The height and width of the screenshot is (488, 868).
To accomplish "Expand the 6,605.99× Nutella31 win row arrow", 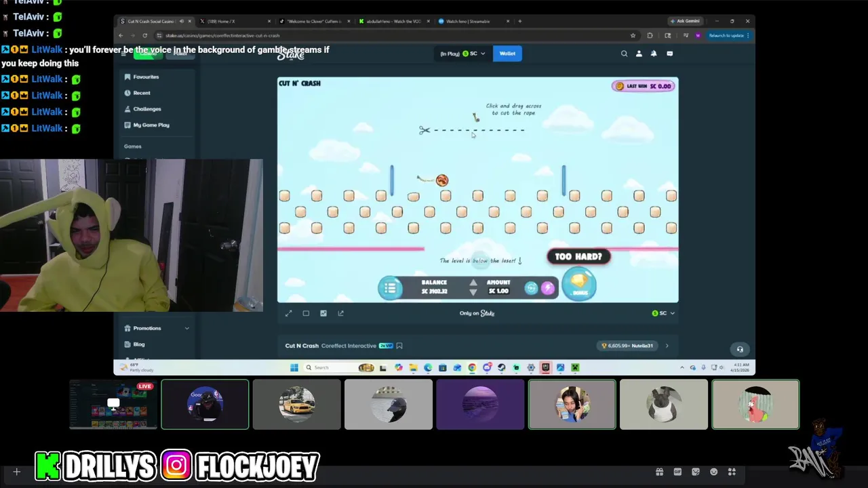I will [667, 346].
